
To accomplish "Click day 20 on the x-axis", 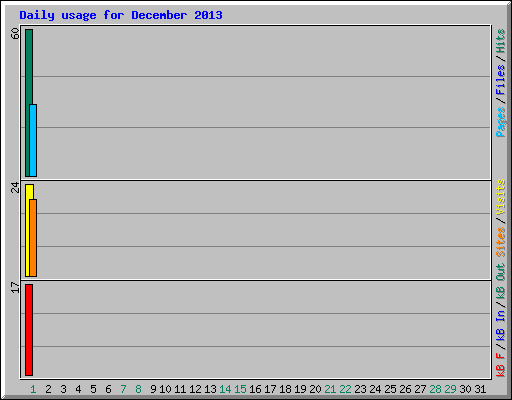I will point(315,389).
